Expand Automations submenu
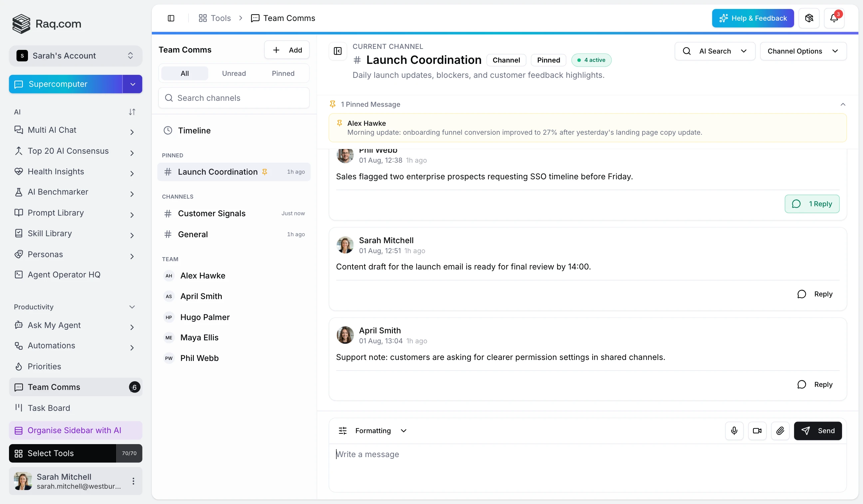Screen dimensions: 863x504 [132, 348]
